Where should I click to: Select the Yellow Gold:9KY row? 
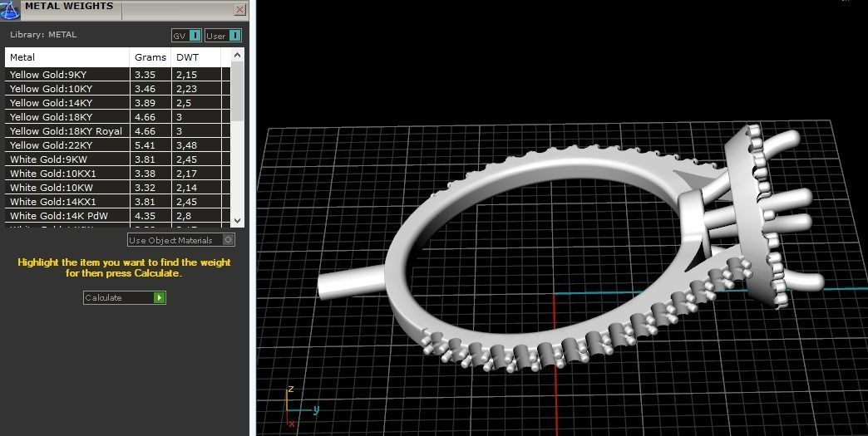118,75
